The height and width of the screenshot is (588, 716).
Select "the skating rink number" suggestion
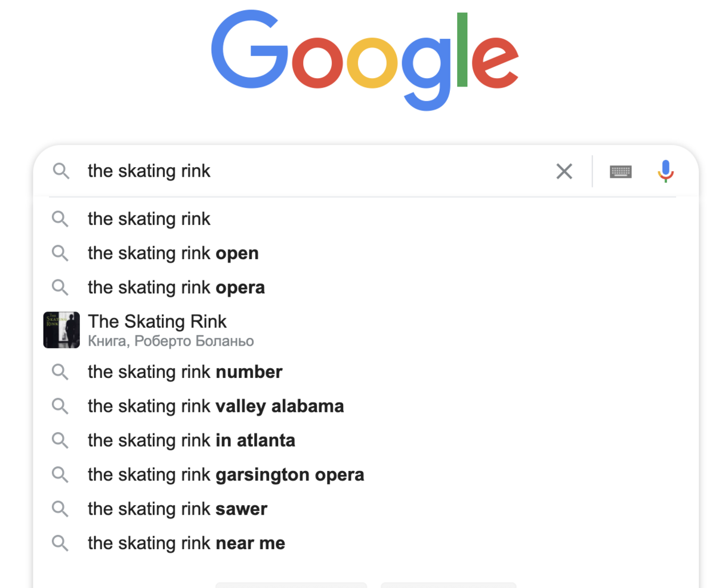coord(185,372)
